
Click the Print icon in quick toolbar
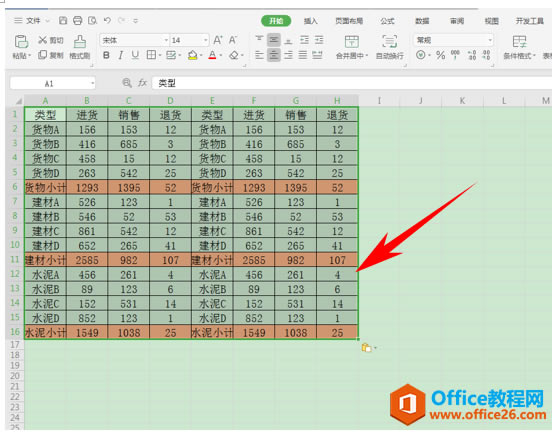click(x=77, y=20)
